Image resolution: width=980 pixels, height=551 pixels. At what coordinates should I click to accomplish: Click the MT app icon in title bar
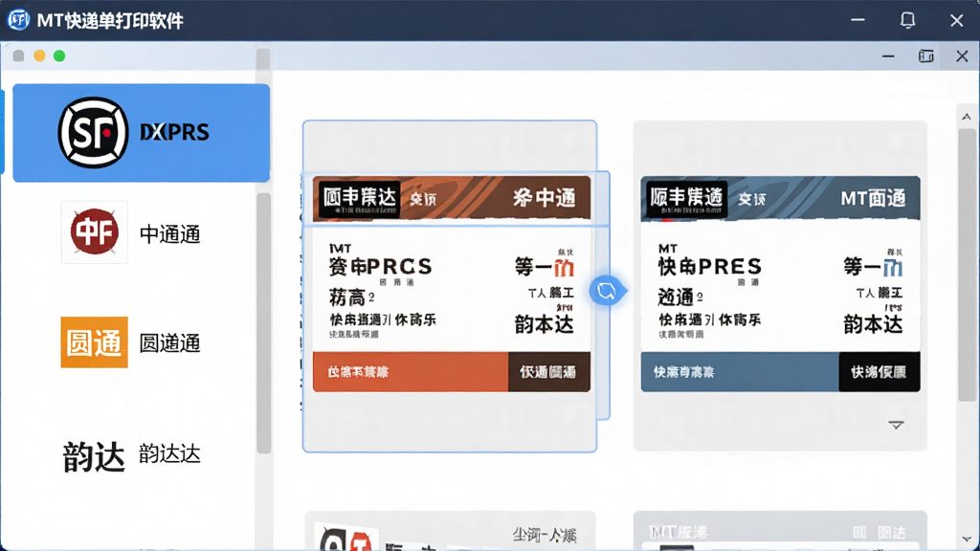coord(18,20)
